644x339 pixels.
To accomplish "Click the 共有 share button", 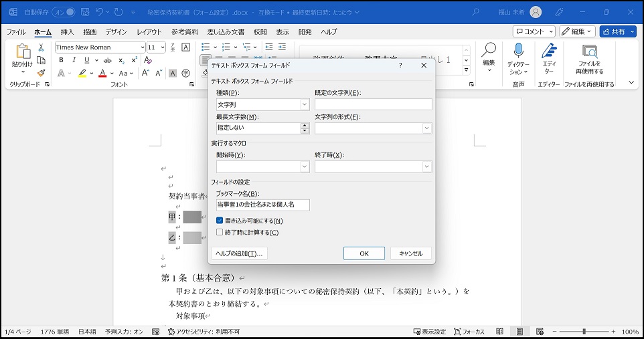I will 618,31.
